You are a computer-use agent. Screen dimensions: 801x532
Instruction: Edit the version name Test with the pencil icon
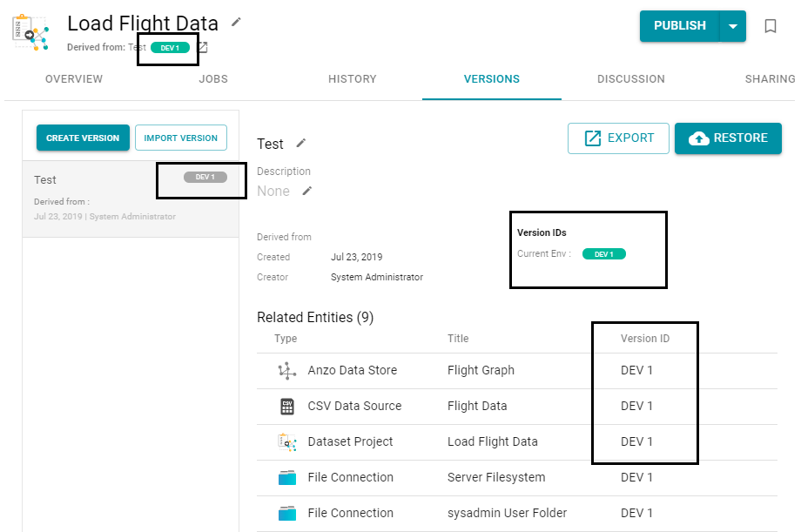300,143
